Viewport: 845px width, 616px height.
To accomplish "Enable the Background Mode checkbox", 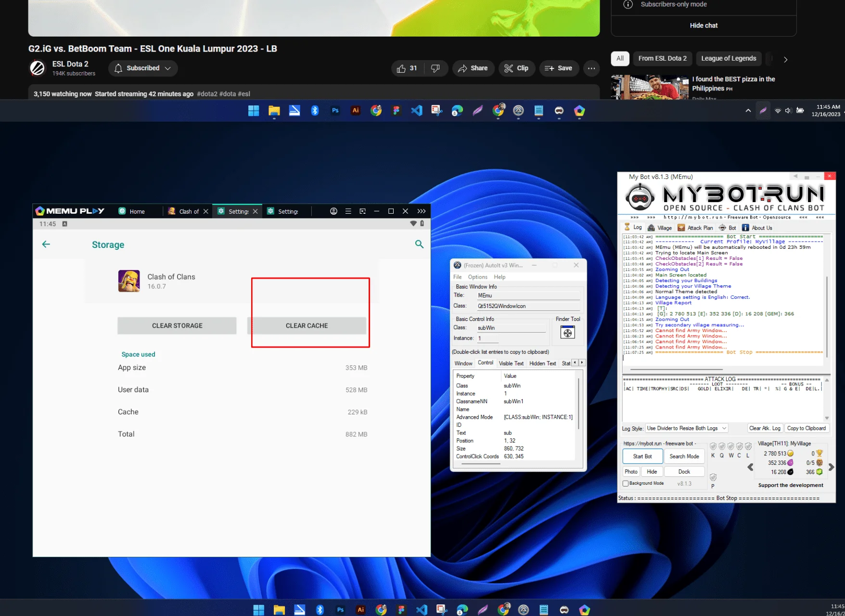I will pyautogui.click(x=626, y=484).
